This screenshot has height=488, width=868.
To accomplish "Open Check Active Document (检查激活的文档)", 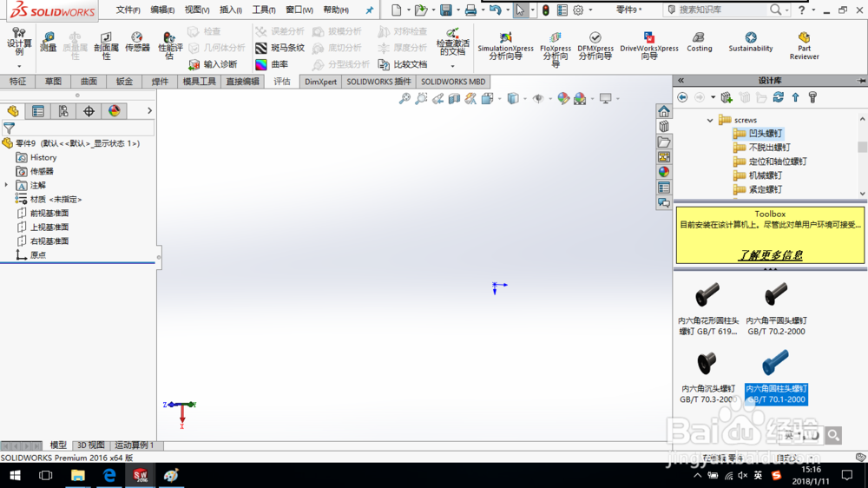I will (452, 43).
